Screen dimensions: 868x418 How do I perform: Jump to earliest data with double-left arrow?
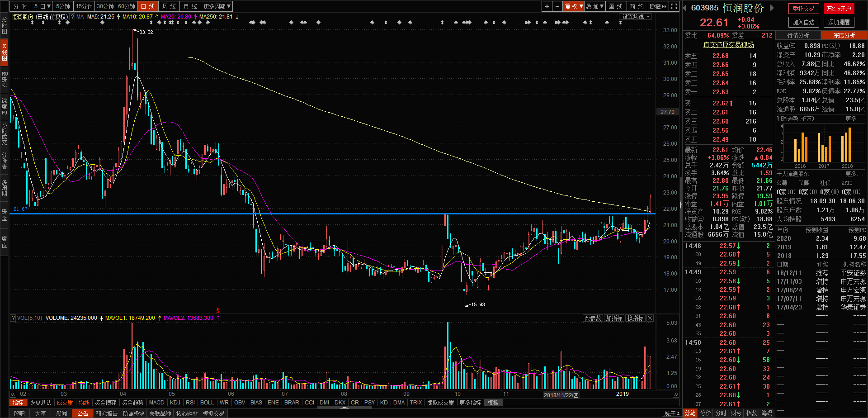pyautogui.click(x=13, y=394)
